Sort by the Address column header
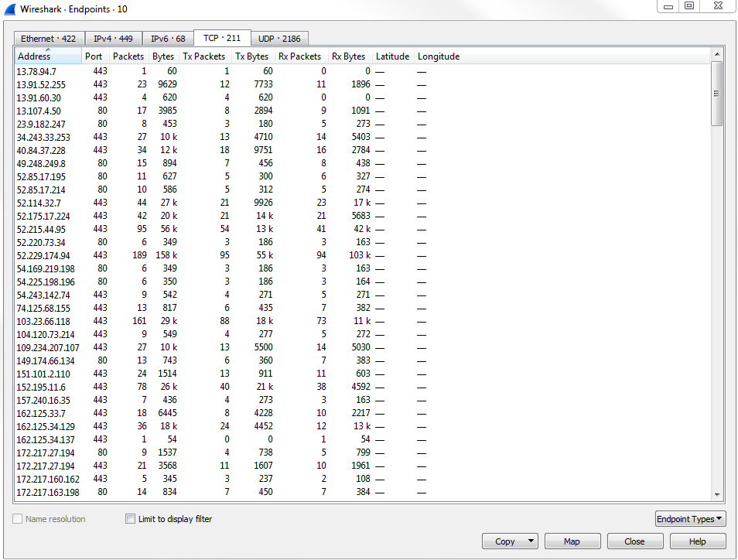The height and width of the screenshot is (560, 738). 48,56
